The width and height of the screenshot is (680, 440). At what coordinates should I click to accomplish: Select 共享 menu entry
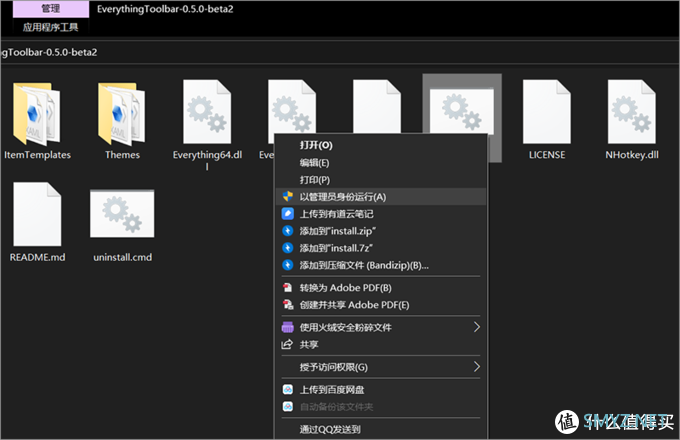[381, 344]
